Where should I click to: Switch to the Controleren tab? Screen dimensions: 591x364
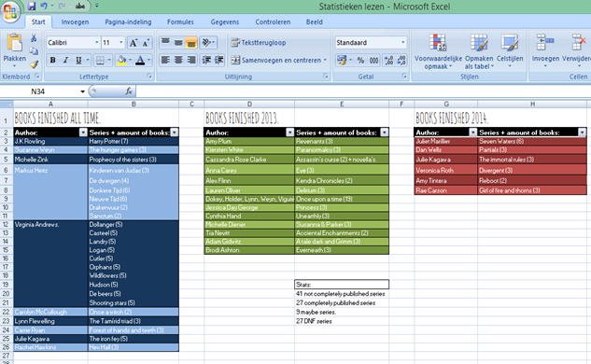click(273, 21)
